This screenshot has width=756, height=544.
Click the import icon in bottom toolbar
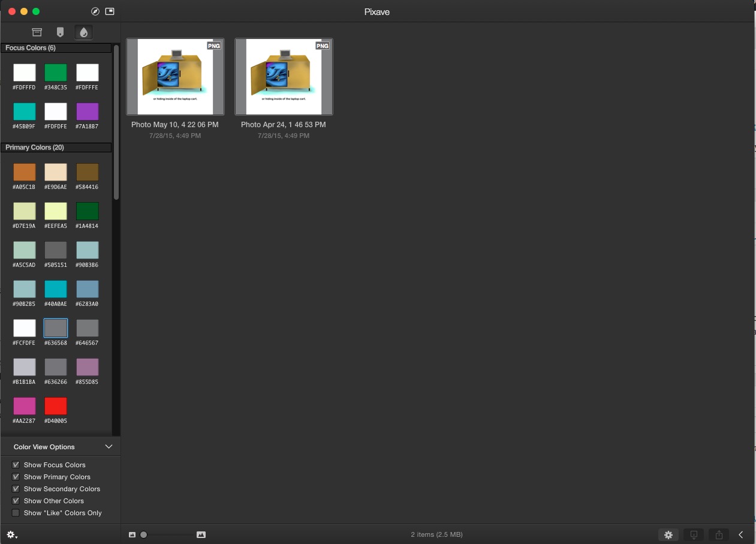coord(694,534)
